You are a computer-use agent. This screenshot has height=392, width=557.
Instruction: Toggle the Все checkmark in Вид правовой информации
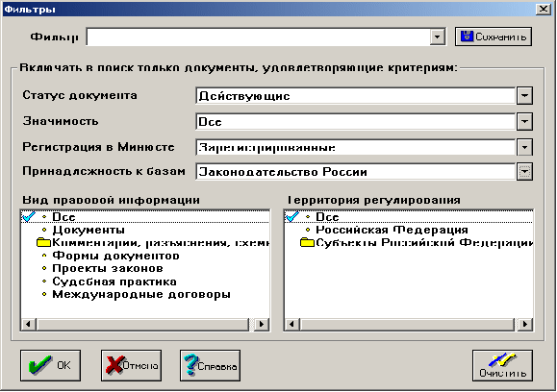[x=29, y=216]
